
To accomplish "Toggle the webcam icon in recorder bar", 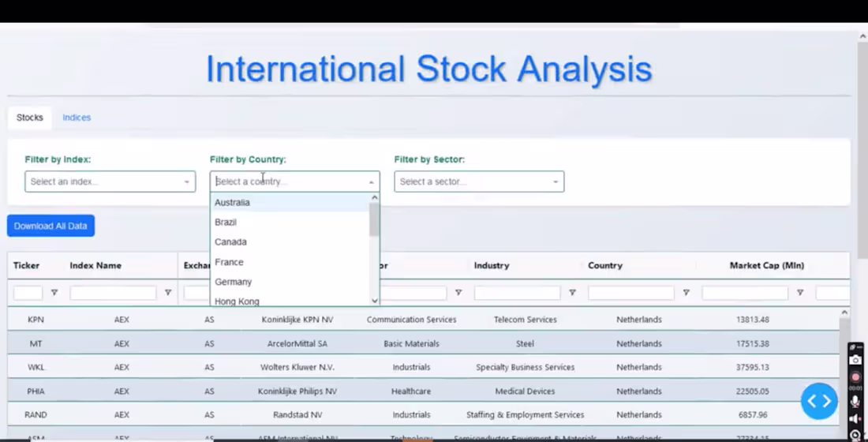I will pos(855,436).
